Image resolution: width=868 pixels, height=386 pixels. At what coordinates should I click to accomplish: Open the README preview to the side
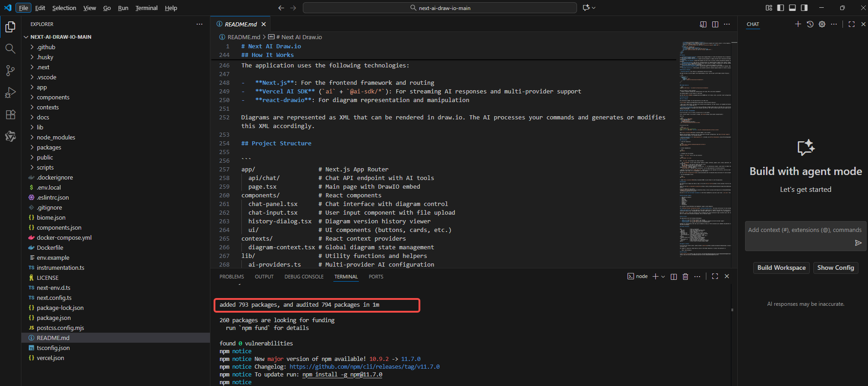pos(703,24)
